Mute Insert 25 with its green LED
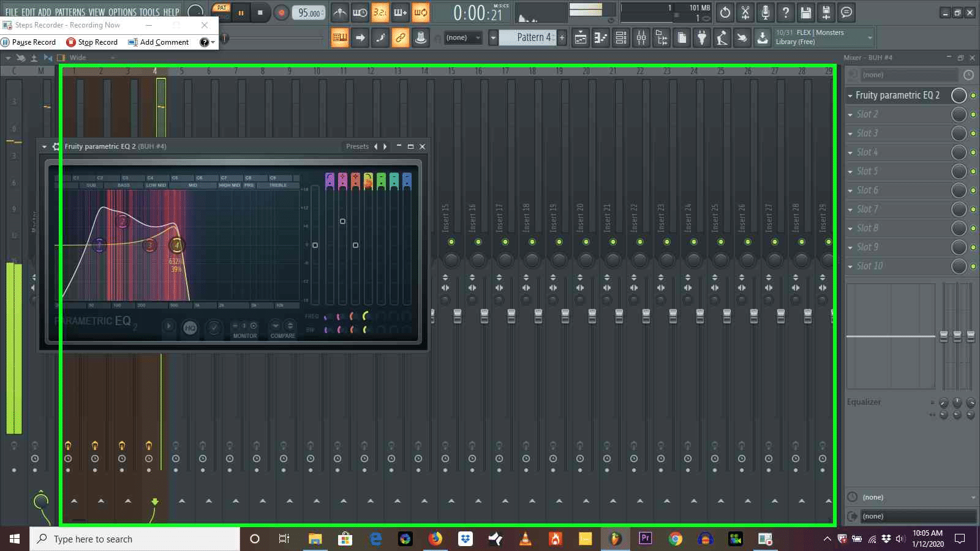 [721, 242]
